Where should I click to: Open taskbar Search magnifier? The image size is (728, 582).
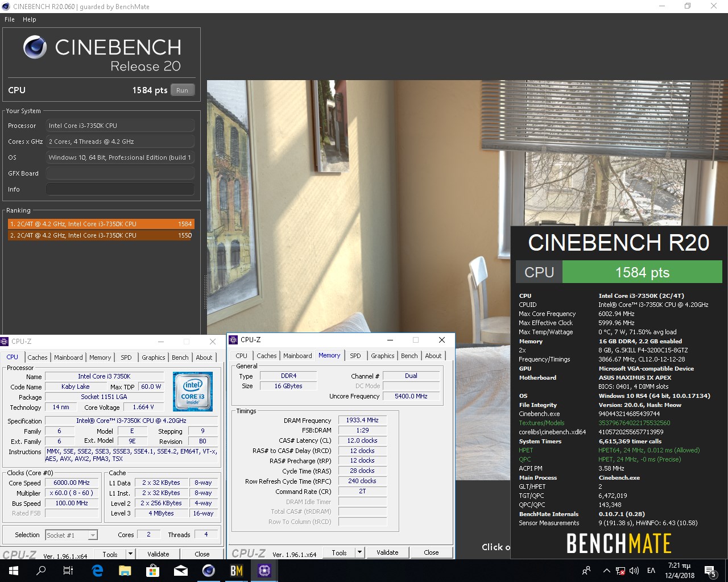(41, 571)
